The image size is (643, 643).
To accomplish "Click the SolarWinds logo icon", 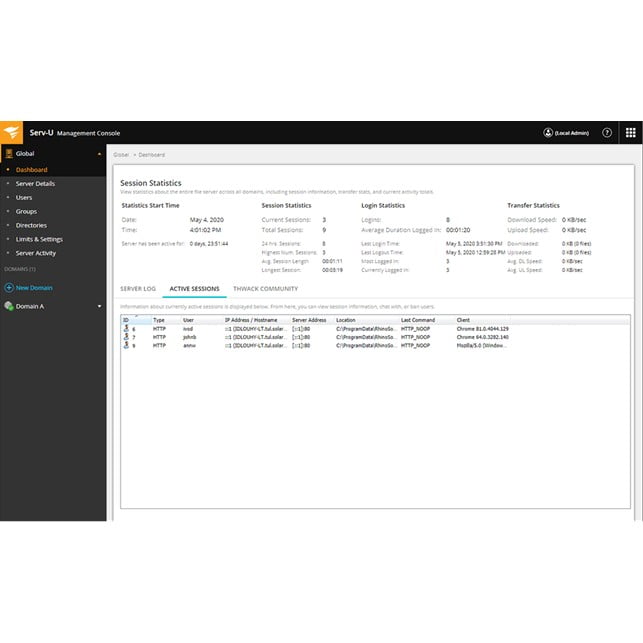I will pos(13,132).
